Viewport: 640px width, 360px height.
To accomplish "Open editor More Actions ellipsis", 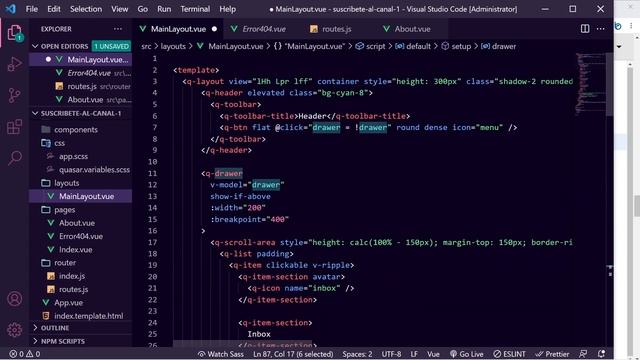I will click(600, 29).
